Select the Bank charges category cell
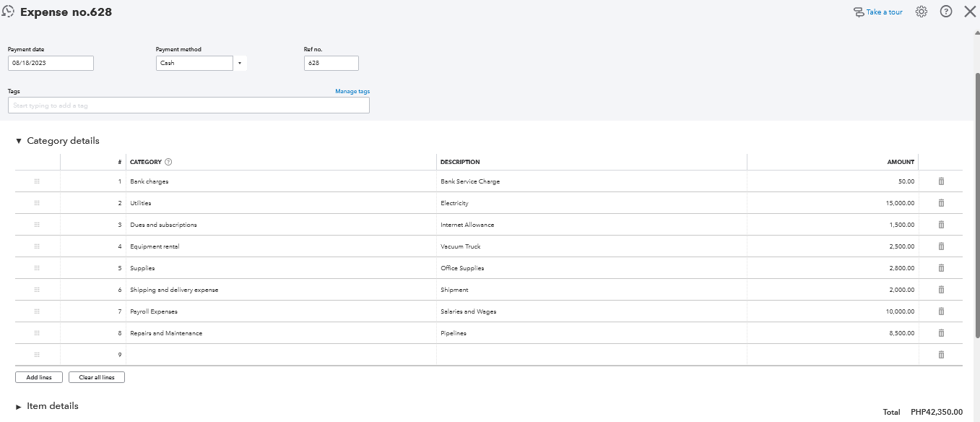 pos(281,181)
